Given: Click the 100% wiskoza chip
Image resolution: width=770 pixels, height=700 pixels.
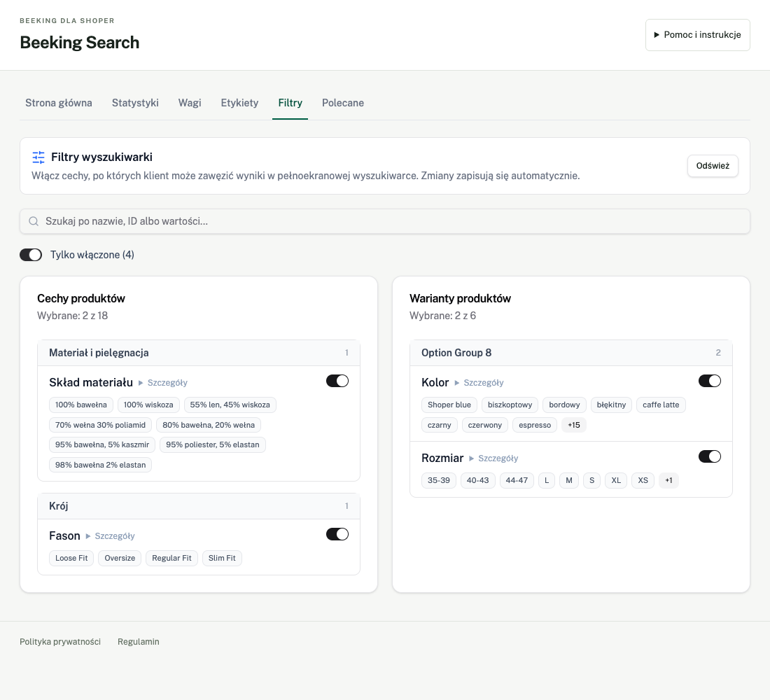Looking at the screenshot, I should [x=148, y=405].
